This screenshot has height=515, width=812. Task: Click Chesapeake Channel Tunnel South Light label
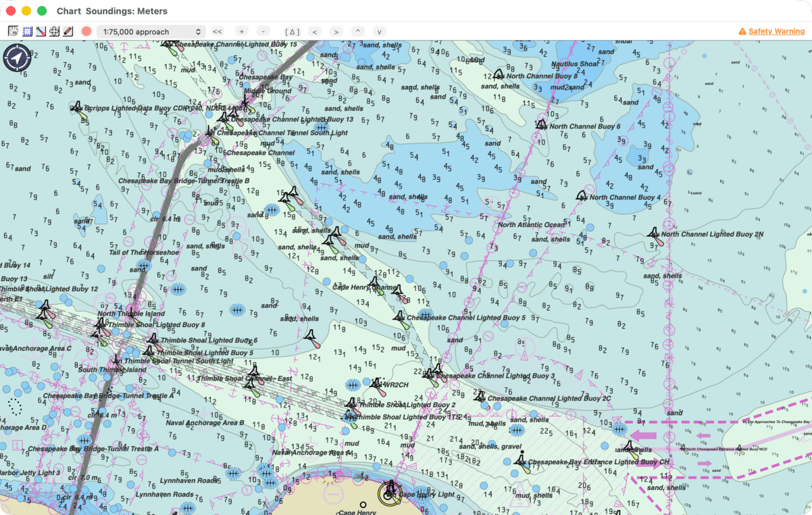coord(281,132)
